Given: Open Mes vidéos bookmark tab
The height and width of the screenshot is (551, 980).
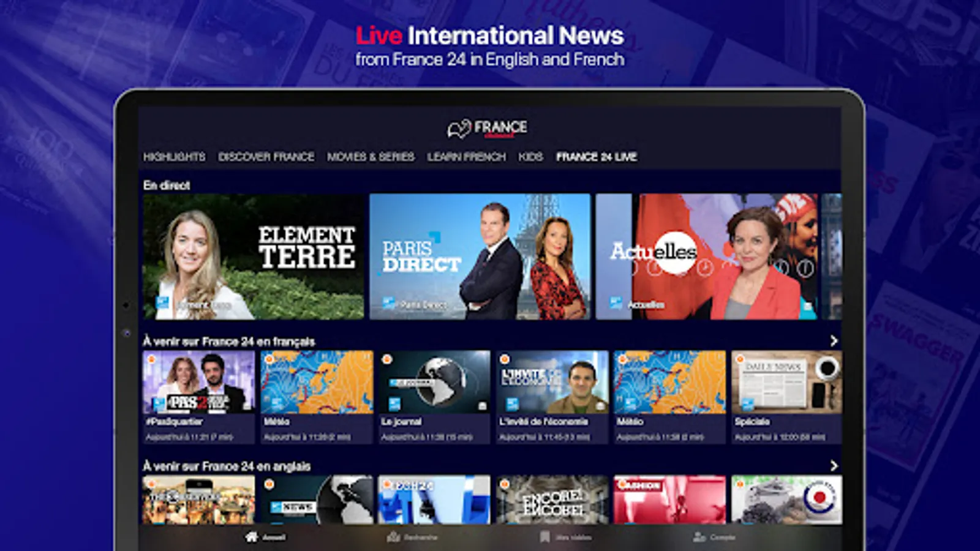Looking at the screenshot, I should click(565, 537).
